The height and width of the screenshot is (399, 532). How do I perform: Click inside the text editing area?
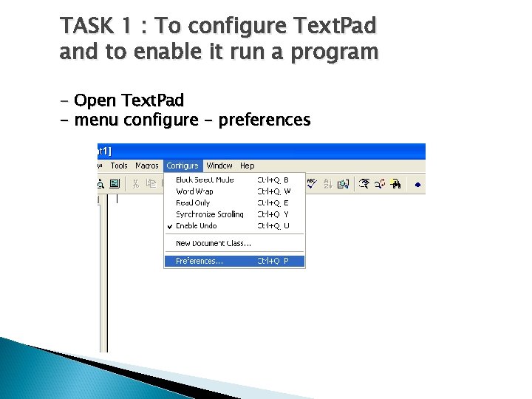click(265, 273)
